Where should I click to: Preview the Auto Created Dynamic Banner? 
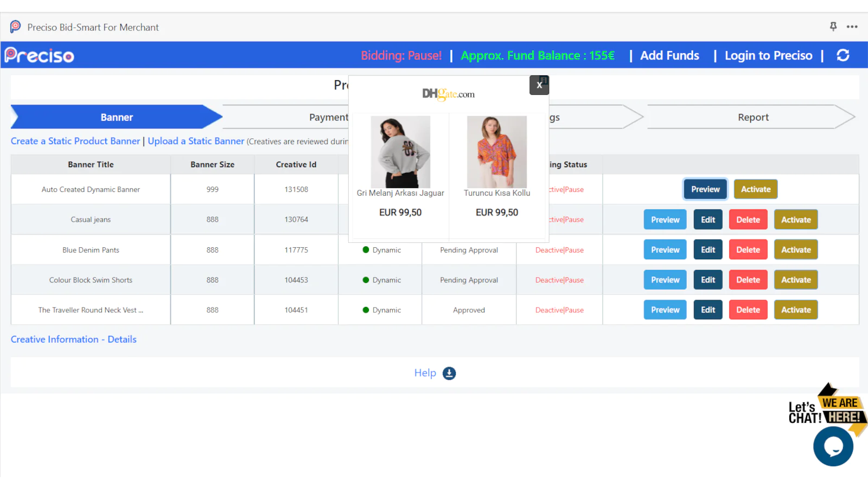tap(705, 189)
